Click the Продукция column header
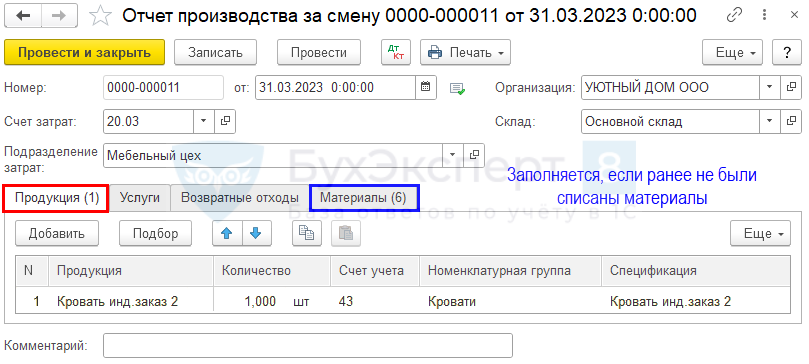Screen dimensions: 809x364 pyautogui.click(x=131, y=271)
